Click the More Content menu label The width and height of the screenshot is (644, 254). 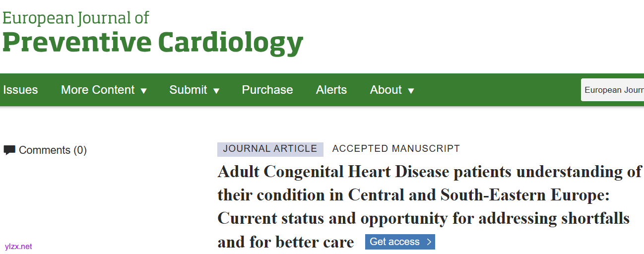point(97,90)
